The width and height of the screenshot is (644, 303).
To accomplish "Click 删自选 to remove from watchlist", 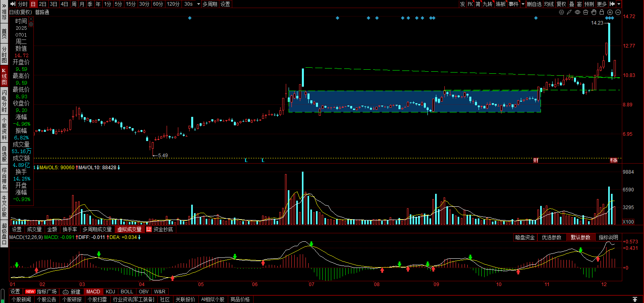I will [534, 4].
